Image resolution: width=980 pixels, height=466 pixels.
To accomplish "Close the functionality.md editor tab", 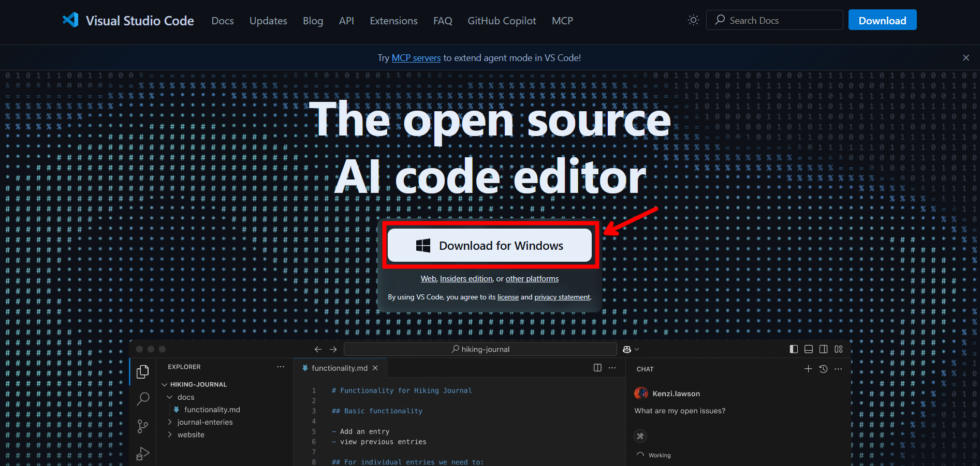I will (x=375, y=368).
